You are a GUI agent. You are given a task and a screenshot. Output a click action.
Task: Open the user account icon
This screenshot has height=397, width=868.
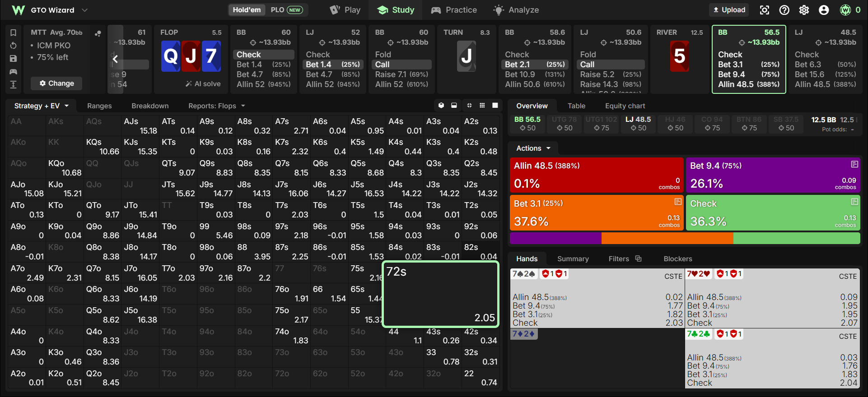coord(824,10)
